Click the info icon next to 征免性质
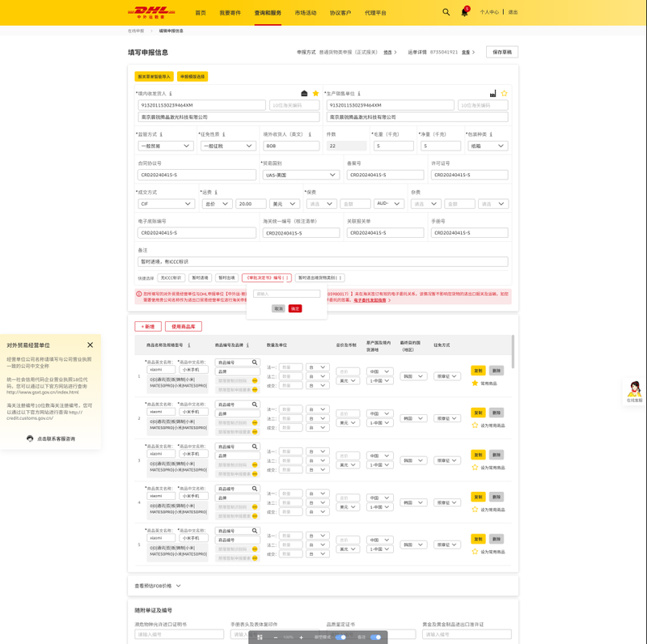647x644 pixels. [x=224, y=134]
